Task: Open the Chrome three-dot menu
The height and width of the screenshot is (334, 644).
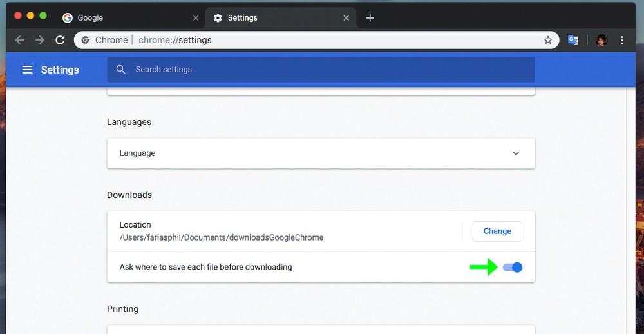Action: (x=621, y=40)
